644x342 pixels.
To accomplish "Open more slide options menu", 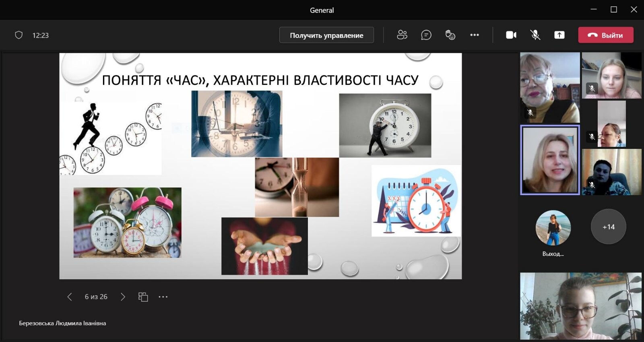I will point(163,297).
